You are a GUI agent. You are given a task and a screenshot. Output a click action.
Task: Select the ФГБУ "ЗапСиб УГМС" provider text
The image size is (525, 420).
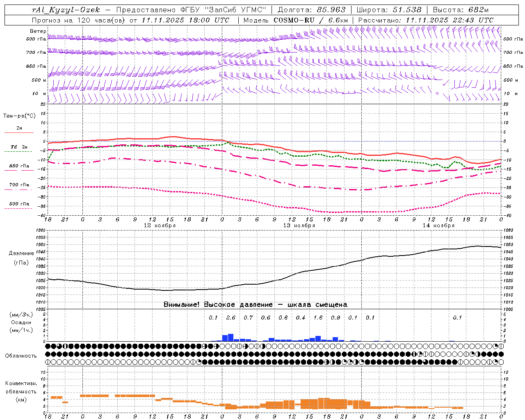tap(223, 10)
